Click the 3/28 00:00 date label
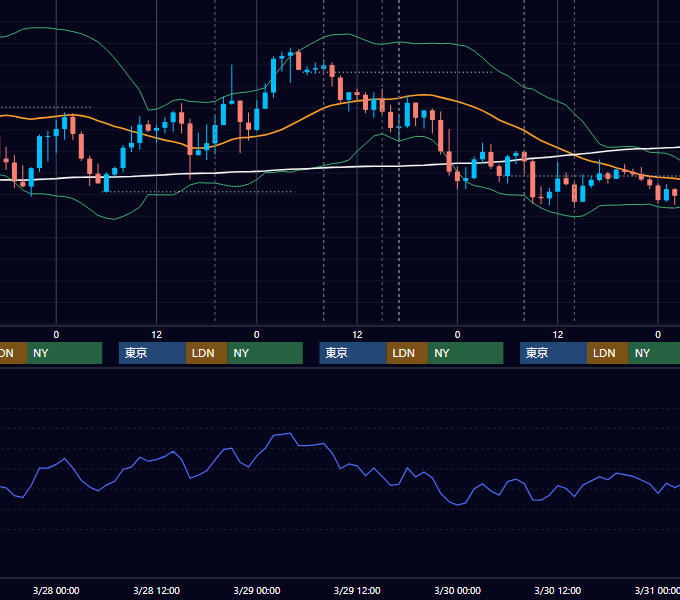Viewport: 680px width, 600px height. (56, 590)
